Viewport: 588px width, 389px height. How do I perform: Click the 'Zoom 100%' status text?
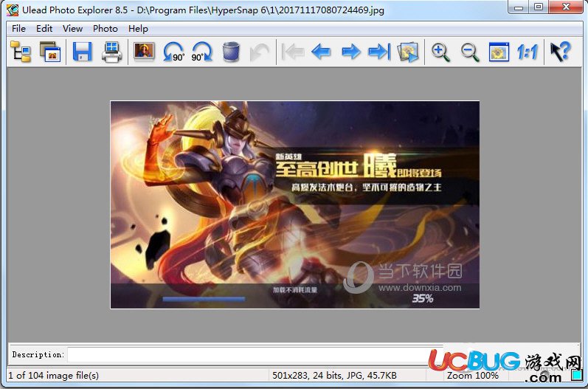[472, 375]
